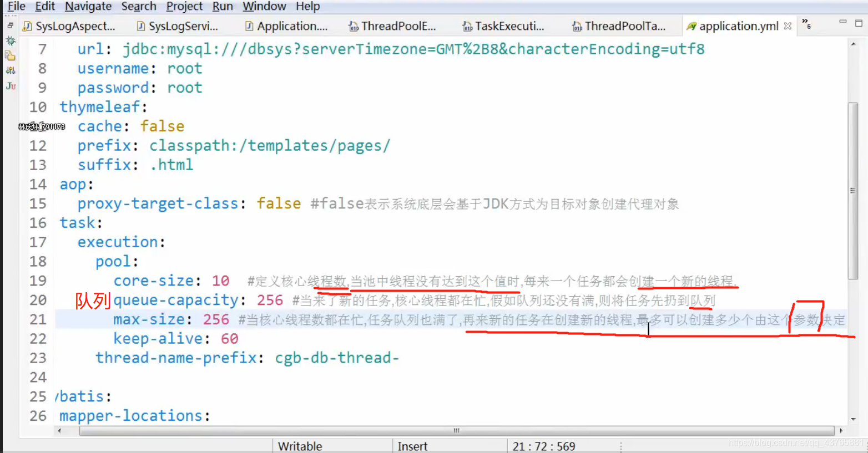Click line number 24 in the gutter
The width and height of the screenshot is (868, 453).
coord(38,377)
